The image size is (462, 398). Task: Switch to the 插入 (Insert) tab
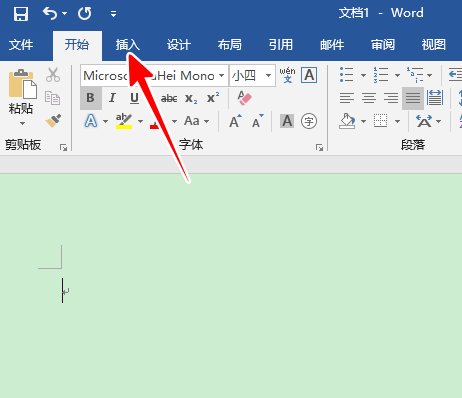tap(128, 45)
